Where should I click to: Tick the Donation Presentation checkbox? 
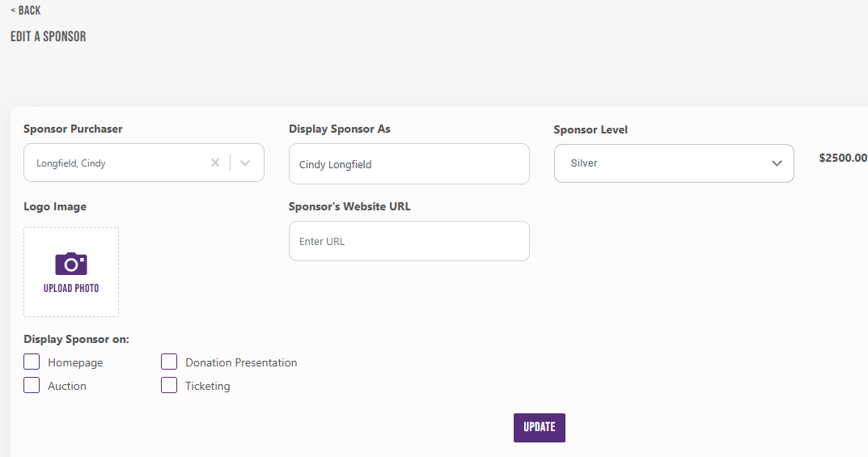(x=169, y=362)
